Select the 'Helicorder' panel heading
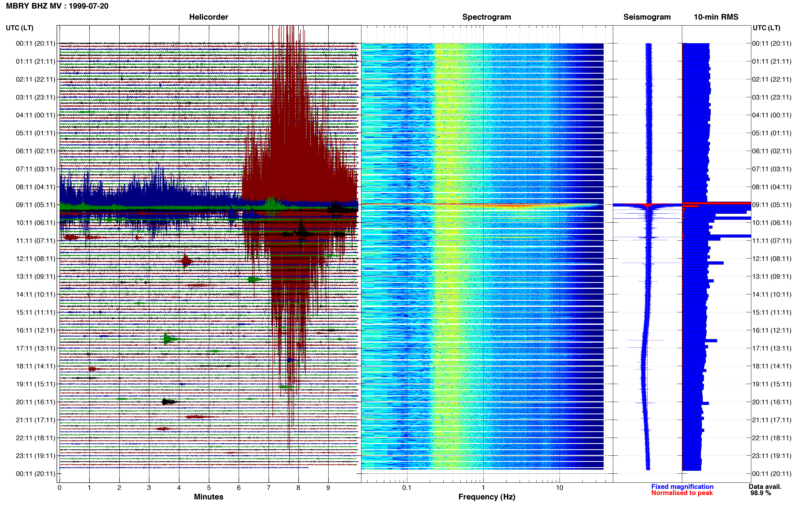The image size is (812, 508). [x=209, y=17]
